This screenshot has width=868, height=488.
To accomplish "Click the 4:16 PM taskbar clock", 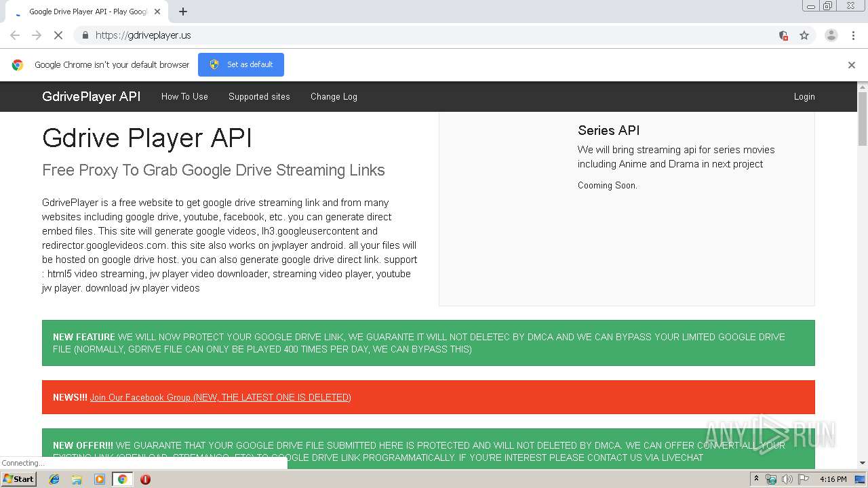I will pyautogui.click(x=833, y=479).
